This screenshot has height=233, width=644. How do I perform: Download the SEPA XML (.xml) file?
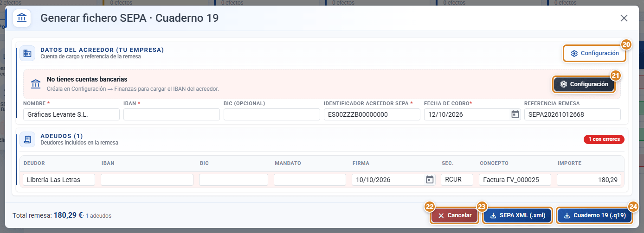point(518,215)
